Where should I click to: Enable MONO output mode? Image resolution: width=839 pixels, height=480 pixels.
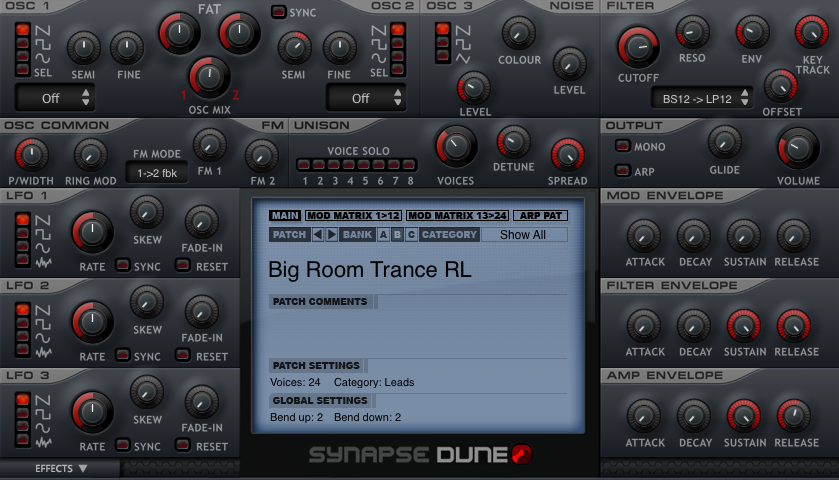click(x=622, y=145)
